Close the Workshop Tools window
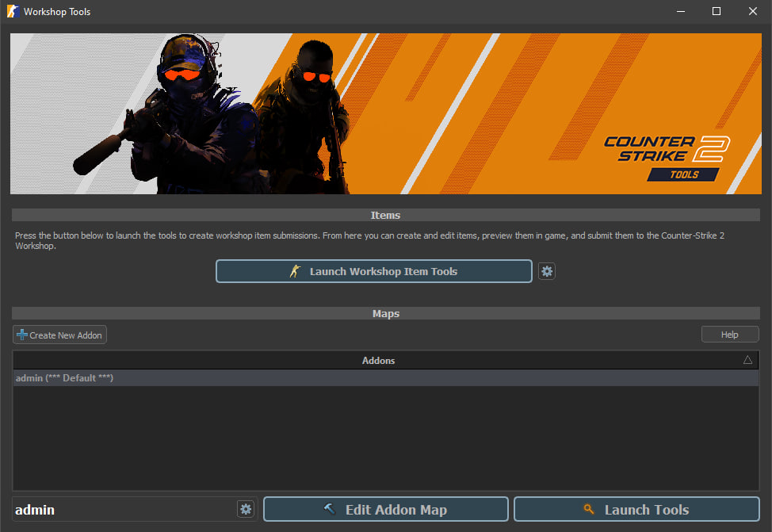The width and height of the screenshot is (772, 532). pyautogui.click(x=753, y=11)
